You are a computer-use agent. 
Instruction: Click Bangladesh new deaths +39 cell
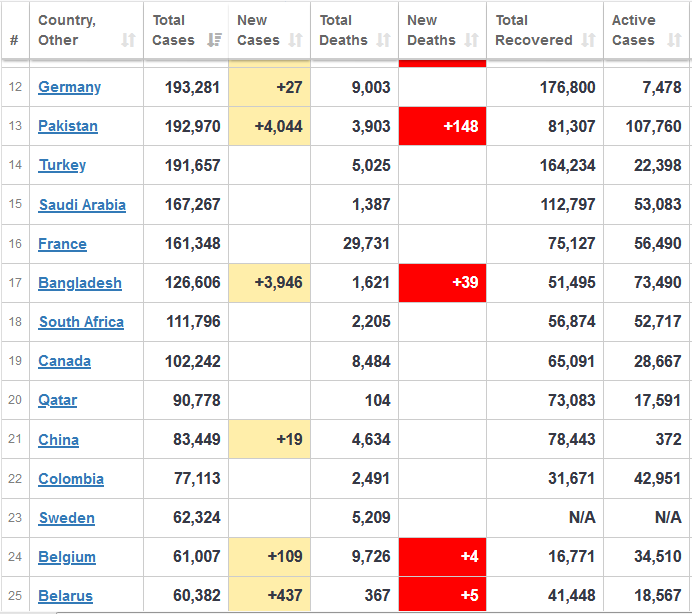coord(442,283)
